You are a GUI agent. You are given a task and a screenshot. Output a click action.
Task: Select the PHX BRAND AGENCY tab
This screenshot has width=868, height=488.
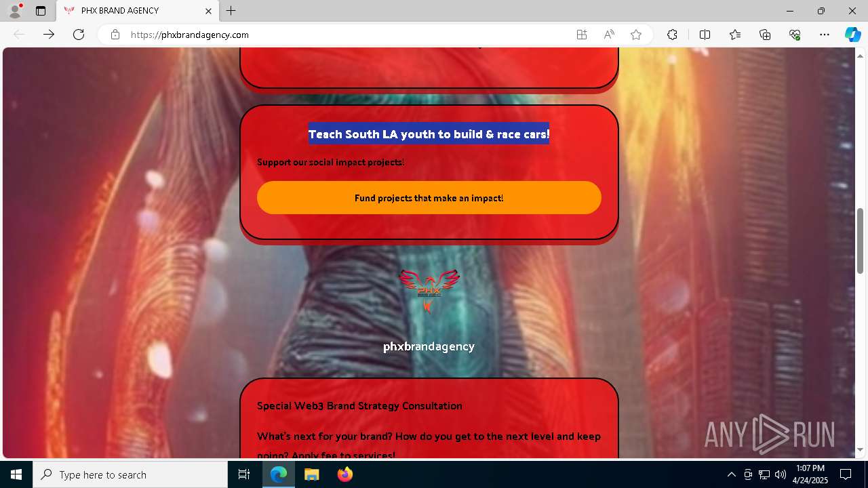click(138, 11)
